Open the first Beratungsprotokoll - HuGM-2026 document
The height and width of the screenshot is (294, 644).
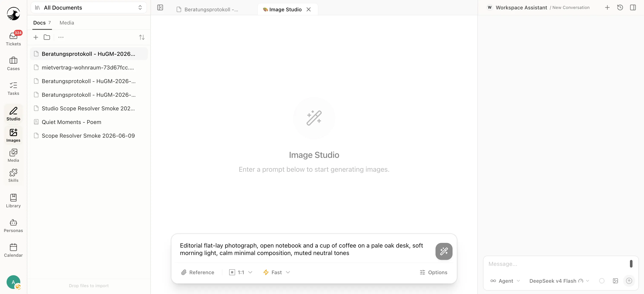[89, 54]
